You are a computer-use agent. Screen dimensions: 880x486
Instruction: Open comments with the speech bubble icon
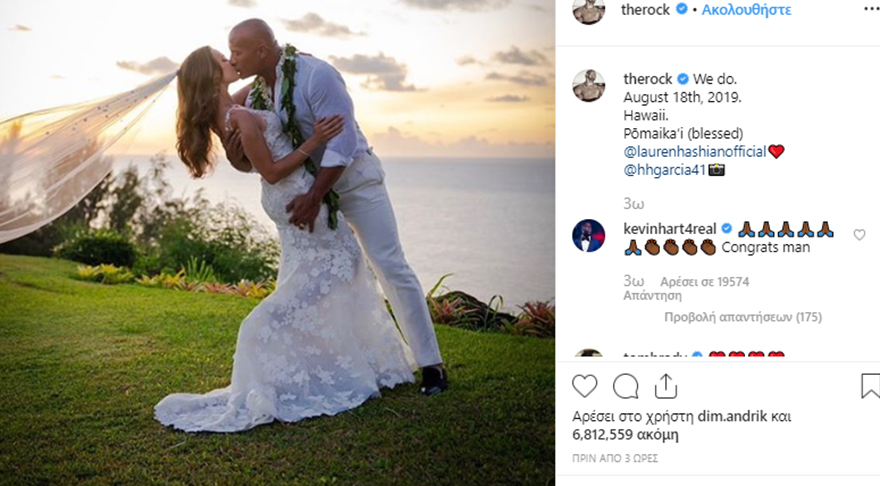(625, 387)
